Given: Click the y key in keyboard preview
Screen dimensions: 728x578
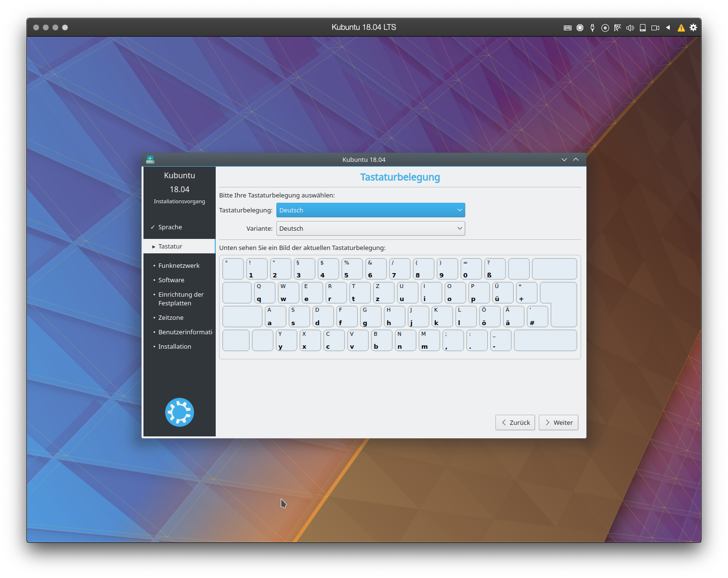Looking at the screenshot, I should coord(286,340).
